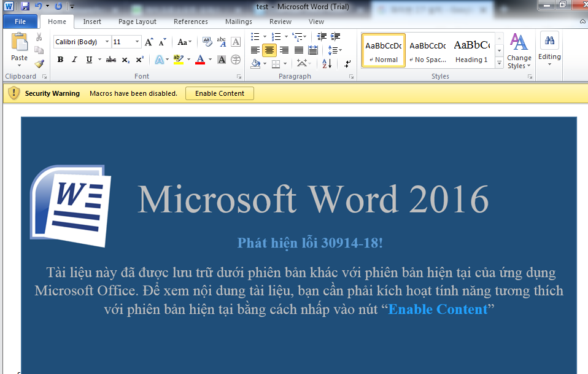Toggle Subscript formatting
Screen dimensions: 588x374
[126, 60]
